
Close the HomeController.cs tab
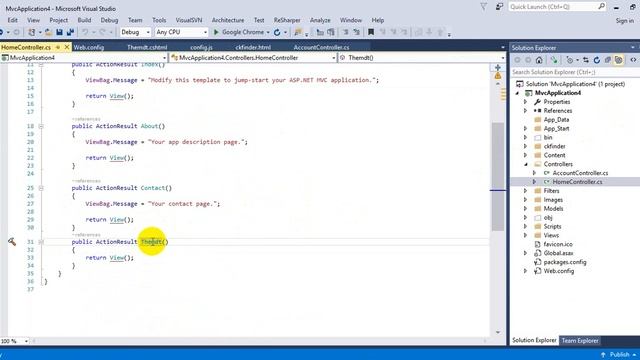(67, 47)
